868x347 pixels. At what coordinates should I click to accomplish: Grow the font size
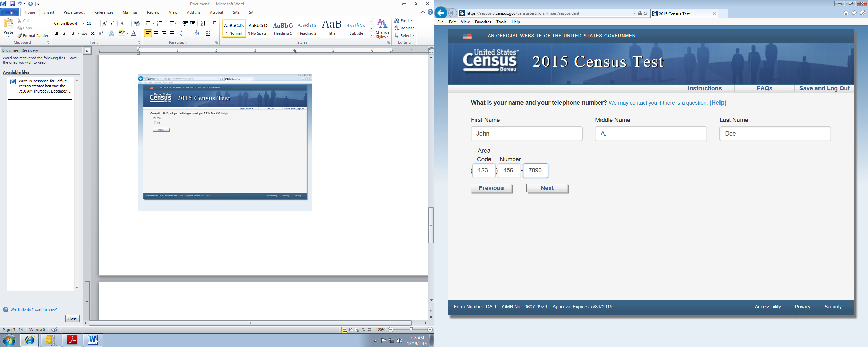click(104, 23)
